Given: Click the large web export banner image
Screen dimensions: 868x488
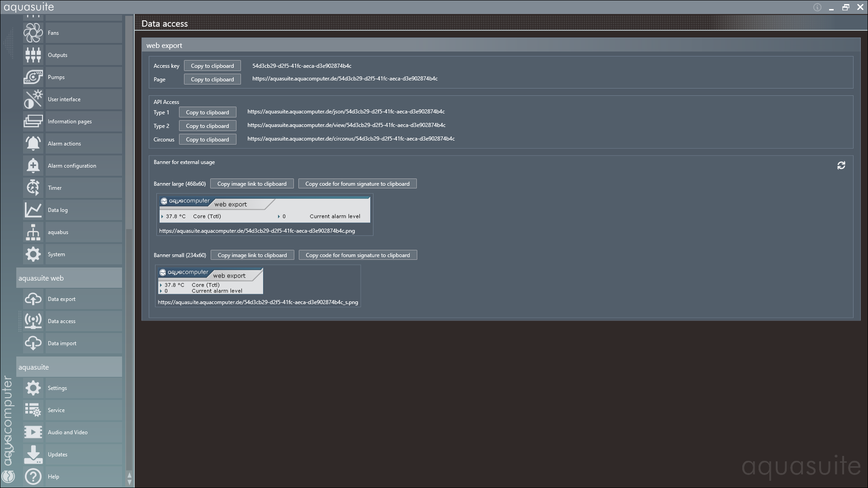Looking at the screenshot, I should pyautogui.click(x=265, y=210).
